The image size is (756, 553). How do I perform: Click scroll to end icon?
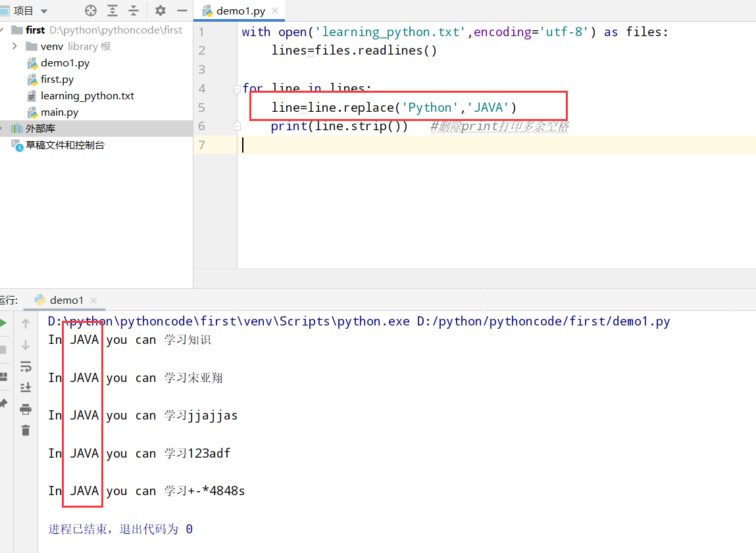point(26,387)
